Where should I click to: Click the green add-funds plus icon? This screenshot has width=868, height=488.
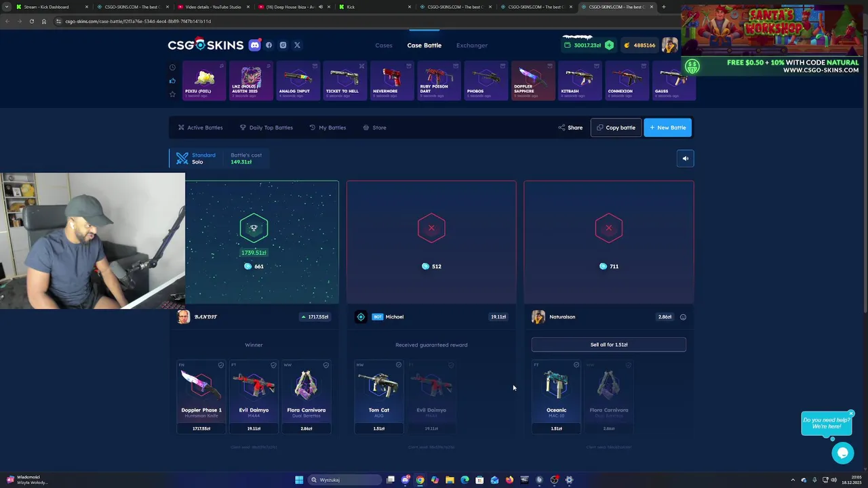coord(609,45)
